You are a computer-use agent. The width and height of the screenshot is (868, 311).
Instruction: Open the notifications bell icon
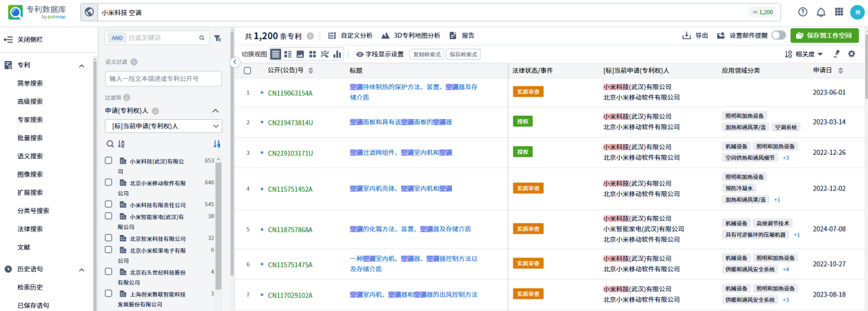[x=821, y=12]
